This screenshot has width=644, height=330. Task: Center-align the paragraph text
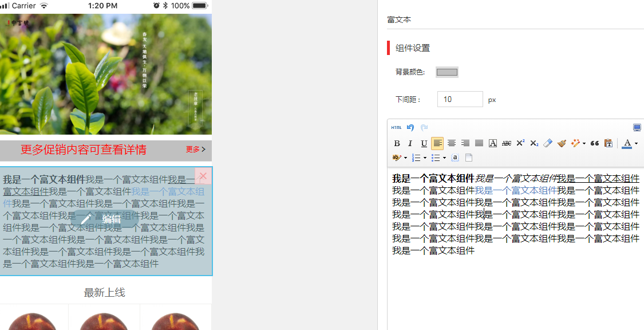click(x=452, y=143)
